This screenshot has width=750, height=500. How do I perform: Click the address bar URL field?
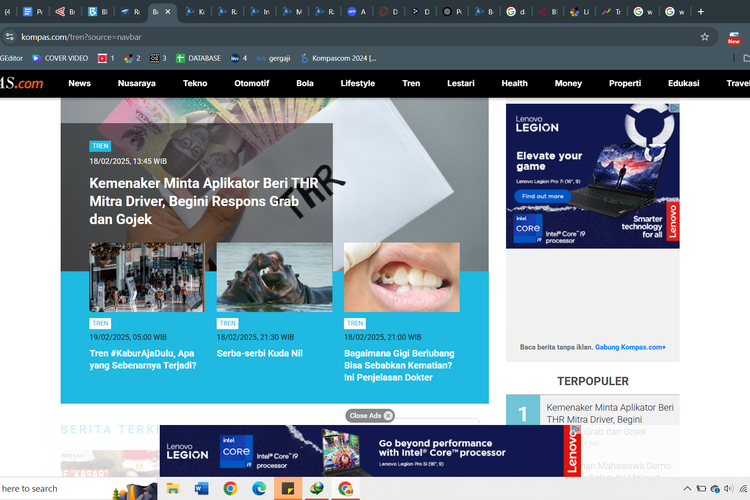point(350,37)
